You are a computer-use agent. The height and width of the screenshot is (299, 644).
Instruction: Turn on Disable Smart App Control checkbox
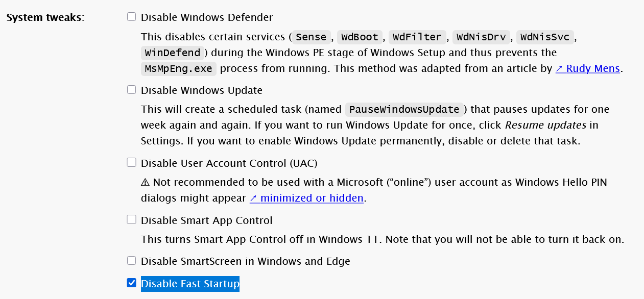coord(132,220)
